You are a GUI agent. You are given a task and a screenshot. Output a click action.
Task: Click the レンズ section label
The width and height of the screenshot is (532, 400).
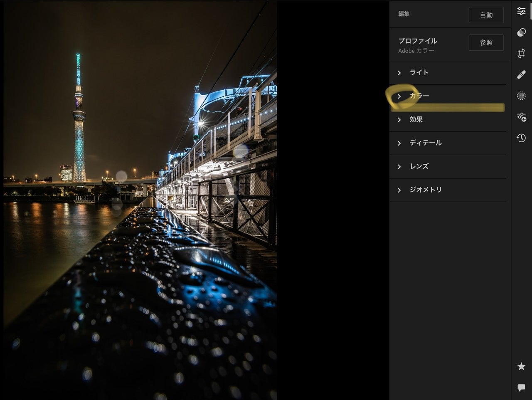click(419, 166)
